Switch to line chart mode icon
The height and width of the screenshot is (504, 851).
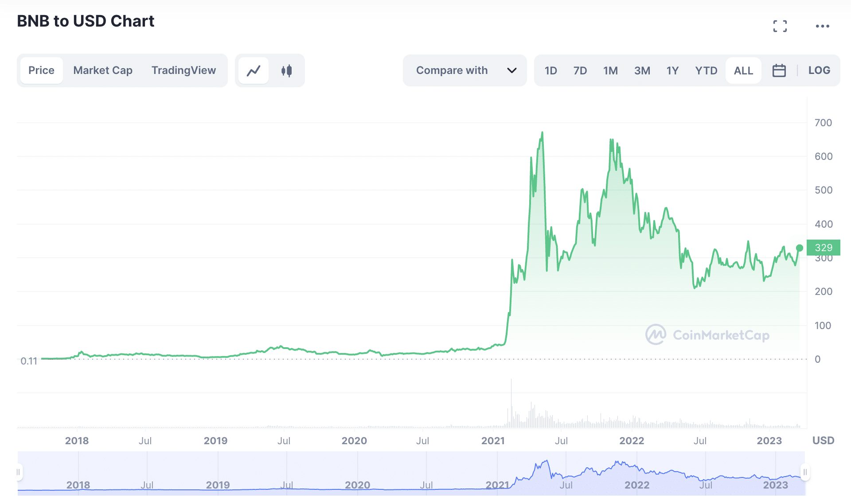click(254, 70)
